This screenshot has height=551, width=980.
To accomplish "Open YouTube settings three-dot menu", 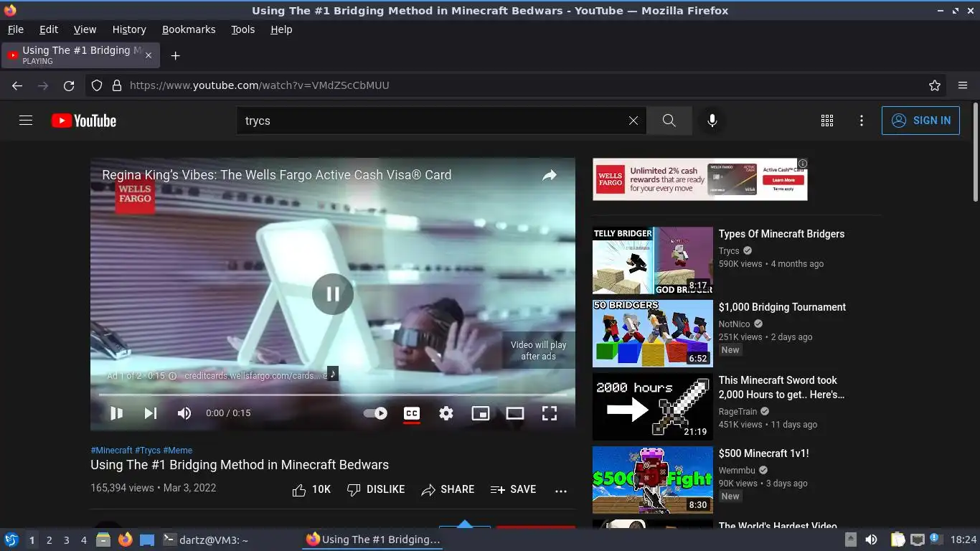I will pyautogui.click(x=862, y=121).
